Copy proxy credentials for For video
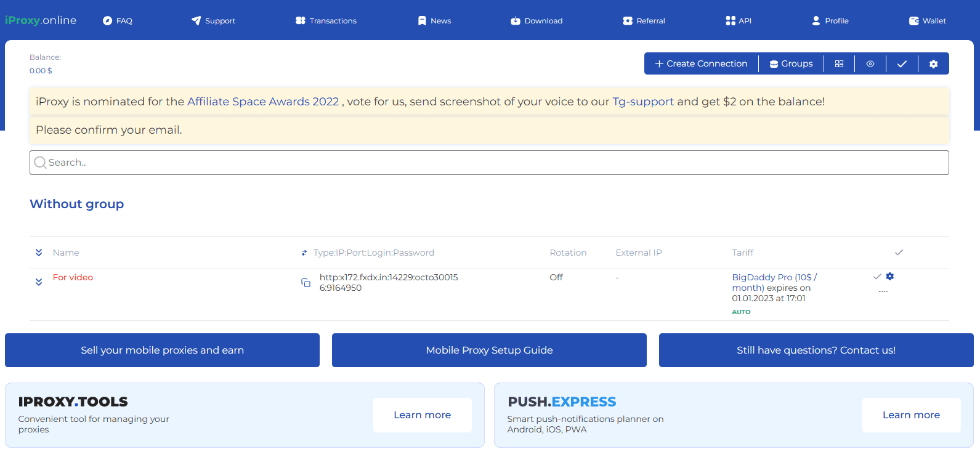Screen dimensions: 980x454 point(306,283)
